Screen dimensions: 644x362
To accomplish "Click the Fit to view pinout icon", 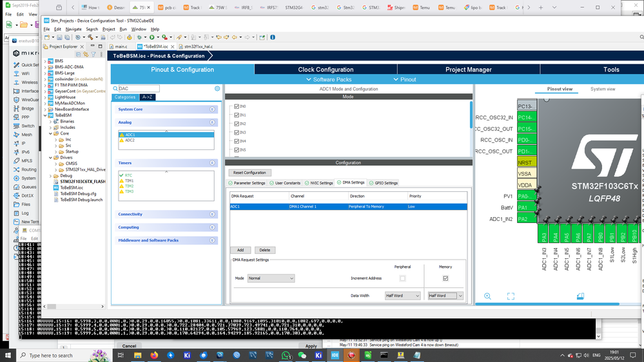I will 511,296.
